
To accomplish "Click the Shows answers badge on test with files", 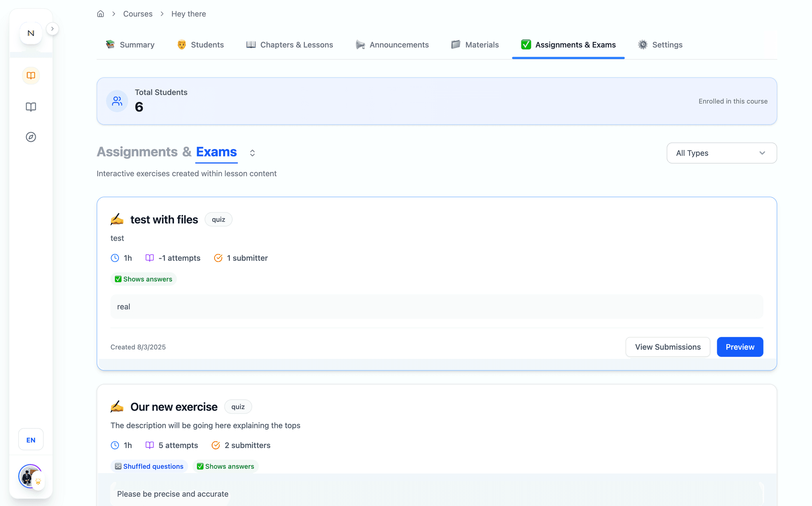I will [x=144, y=279].
